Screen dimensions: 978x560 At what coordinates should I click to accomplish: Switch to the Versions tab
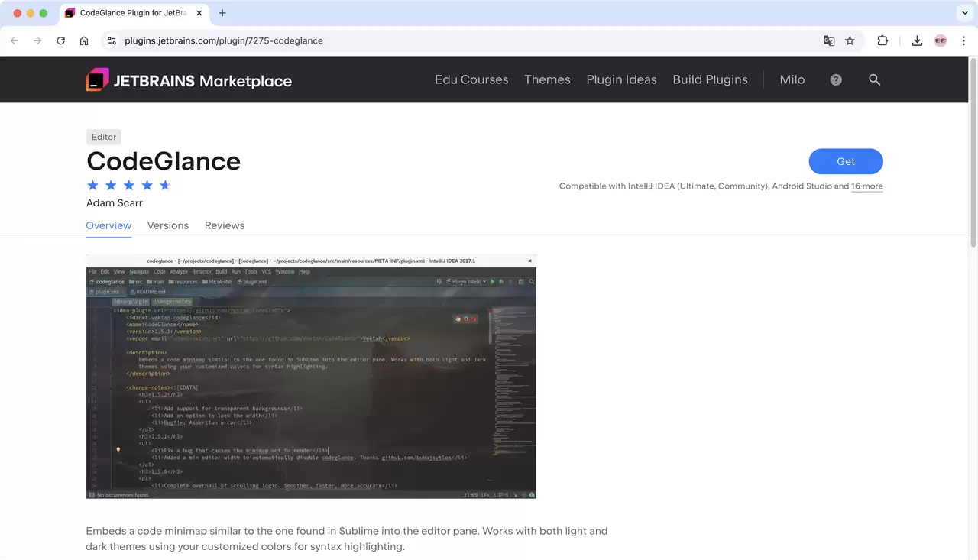click(168, 225)
